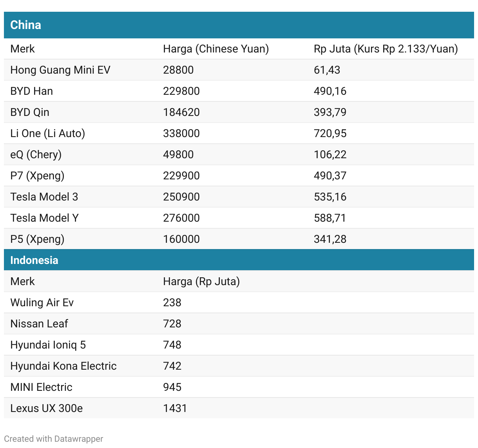Select the Hong Guang Mini EV cell

60,70
